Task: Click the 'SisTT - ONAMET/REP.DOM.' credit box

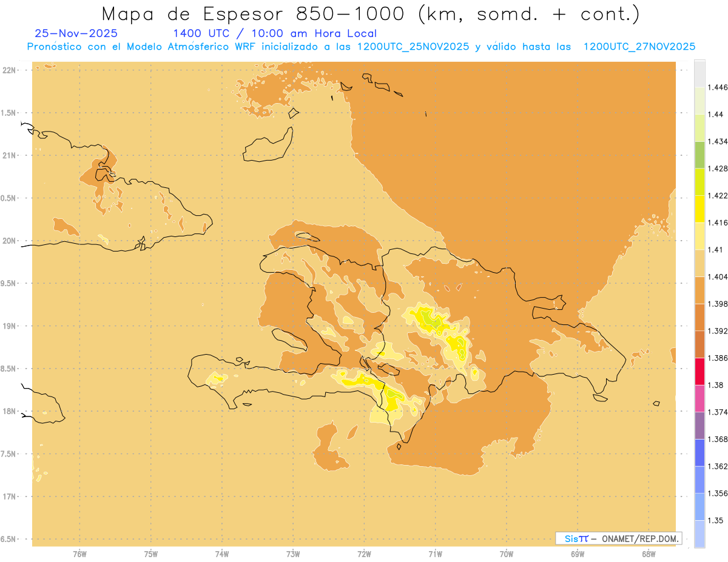Action: [619, 538]
